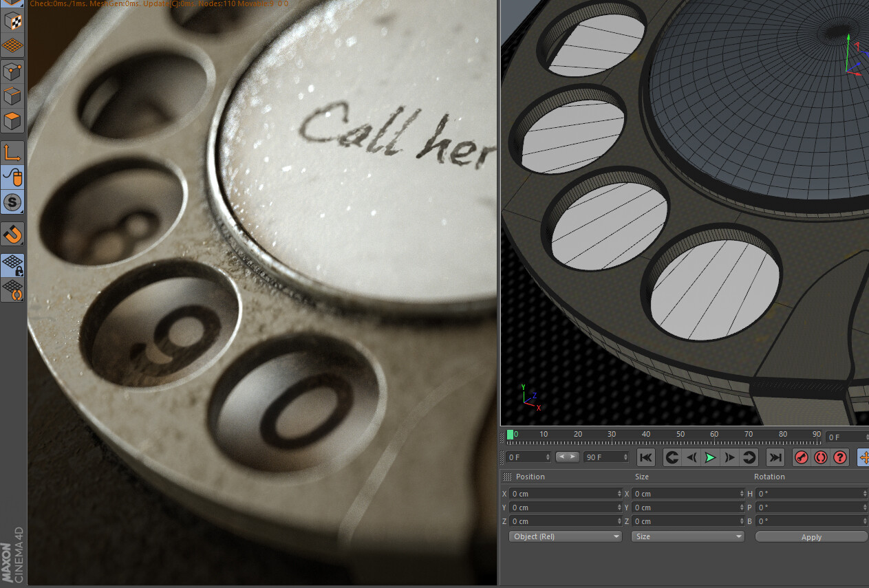Click the 90 F preview end field
This screenshot has width=869, height=588.
point(606,457)
